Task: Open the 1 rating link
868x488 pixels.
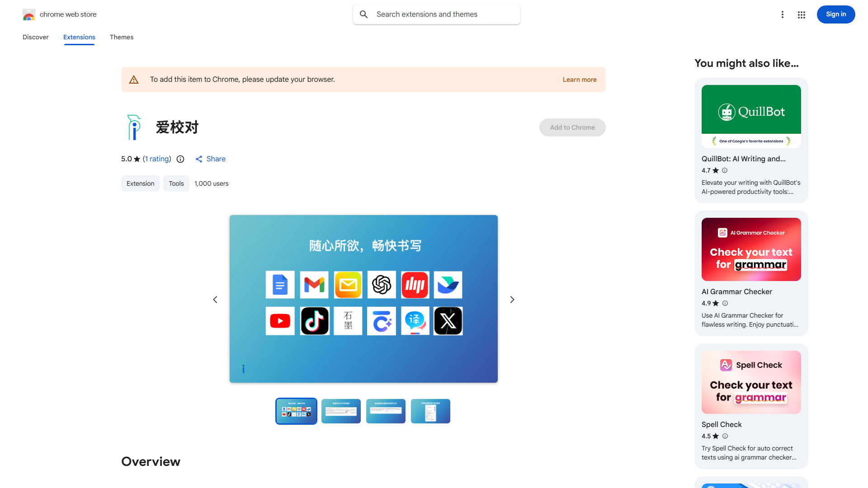Action: [157, 159]
